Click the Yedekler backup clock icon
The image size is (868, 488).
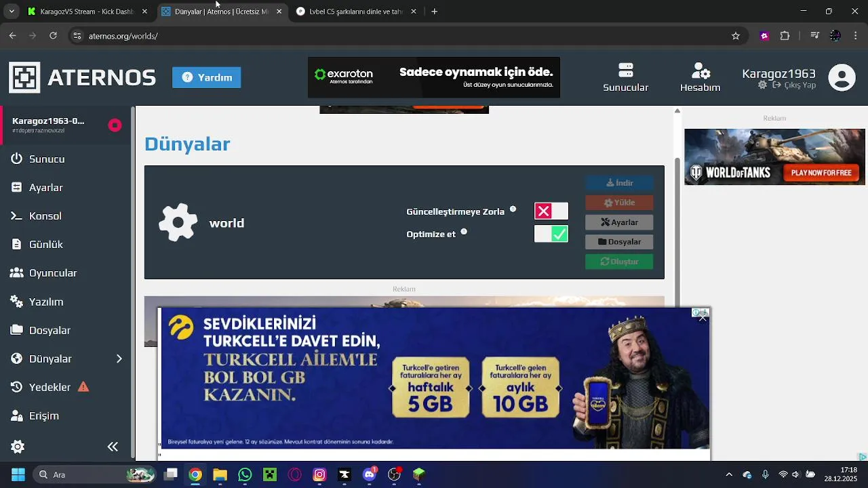(17, 387)
